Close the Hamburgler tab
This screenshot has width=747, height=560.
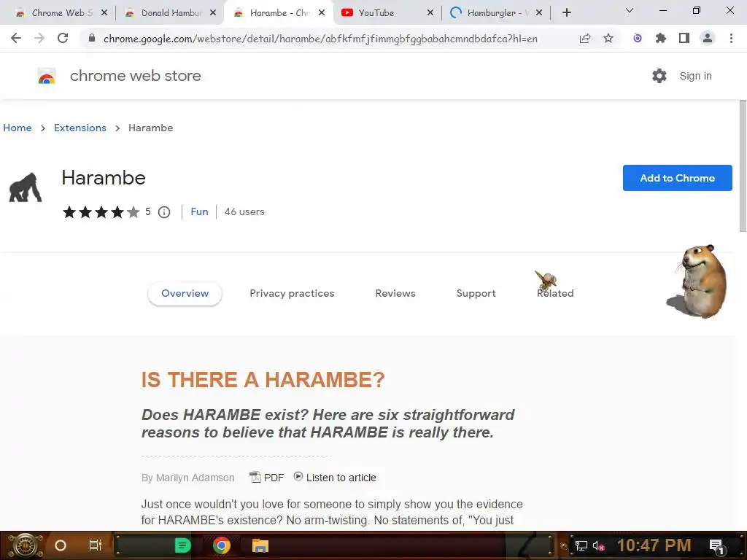click(x=539, y=13)
